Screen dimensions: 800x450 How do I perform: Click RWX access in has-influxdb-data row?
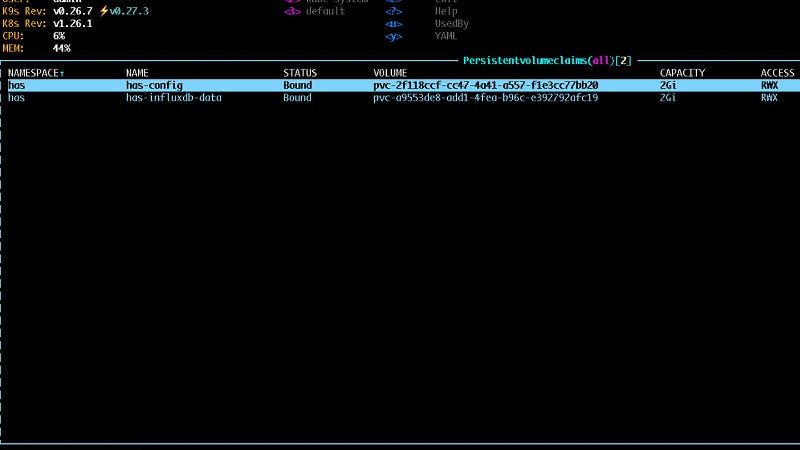pyautogui.click(x=769, y=97)
